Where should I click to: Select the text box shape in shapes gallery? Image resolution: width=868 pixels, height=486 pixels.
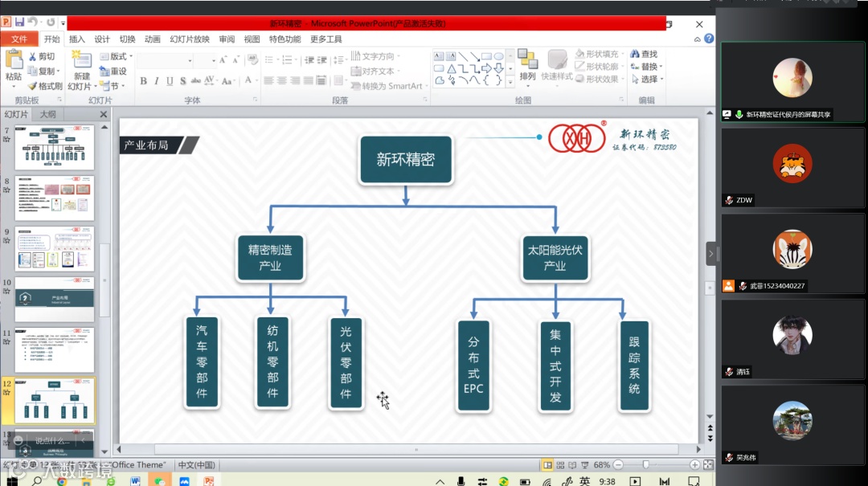(x=439, y=56)
